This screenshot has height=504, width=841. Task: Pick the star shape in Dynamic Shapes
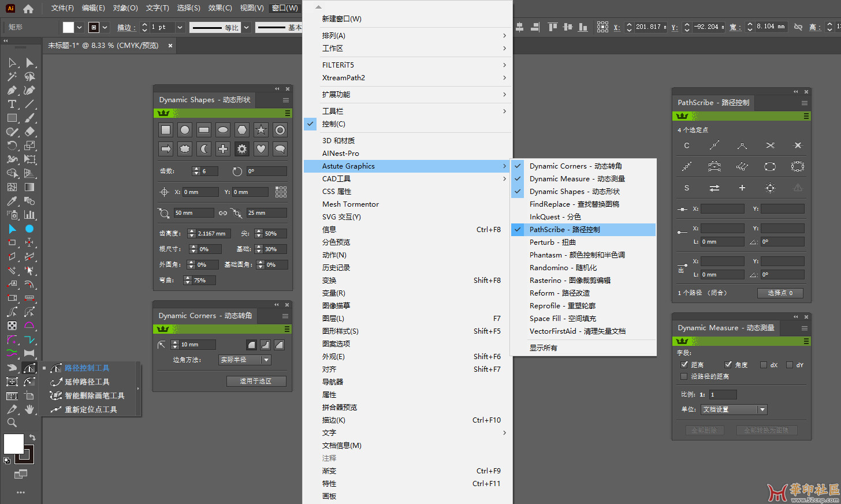pyautogui.click(x=261, y=130)
